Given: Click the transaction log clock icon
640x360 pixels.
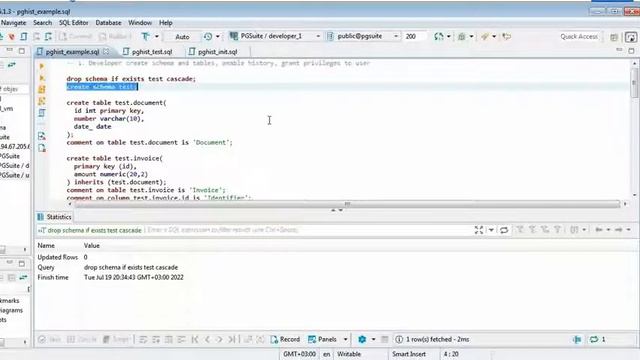Looking at the screenshot, I should coord(208,36).
